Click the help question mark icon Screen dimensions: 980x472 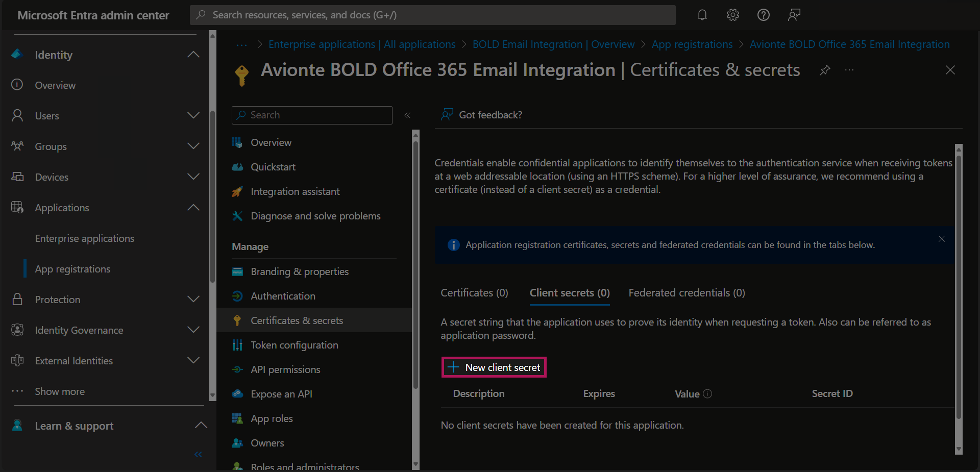click(764, 15)
